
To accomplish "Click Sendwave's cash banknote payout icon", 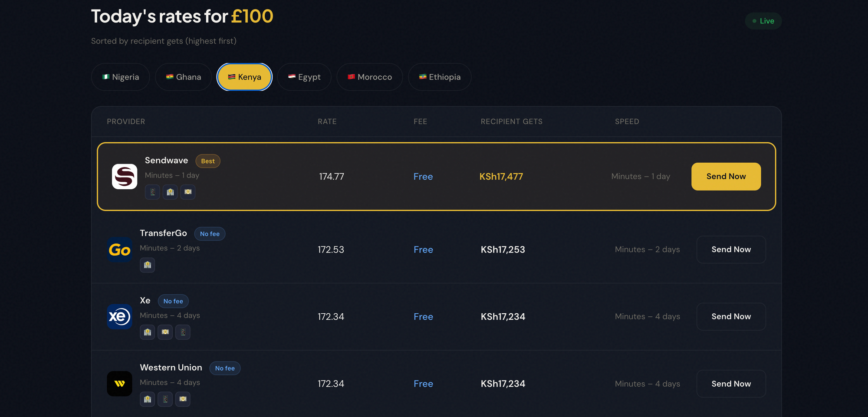I will pyautogui.click(x=188, y=192).
